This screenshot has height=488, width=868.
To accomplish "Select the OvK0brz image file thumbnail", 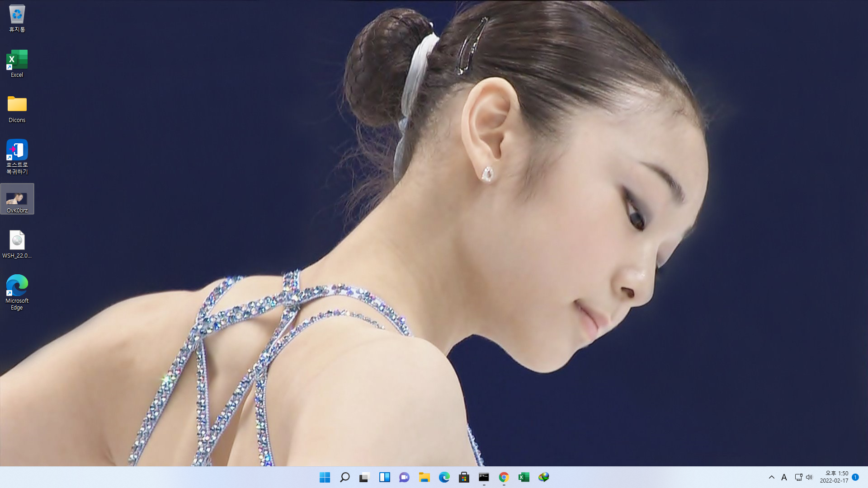I will tap(17, 199).
